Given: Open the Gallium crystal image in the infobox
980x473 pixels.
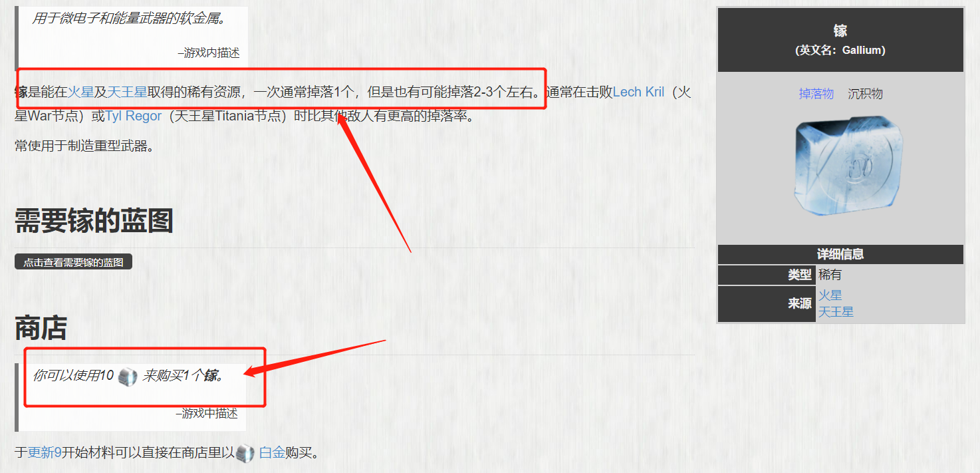Looking at the screenshot, I should click(849, 165).
